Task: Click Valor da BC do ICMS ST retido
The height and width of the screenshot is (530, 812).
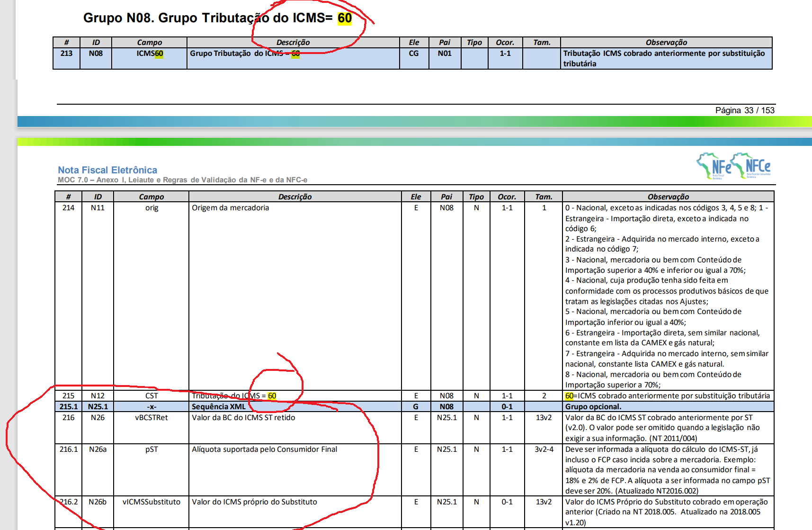Action: (x=243, y=418)
